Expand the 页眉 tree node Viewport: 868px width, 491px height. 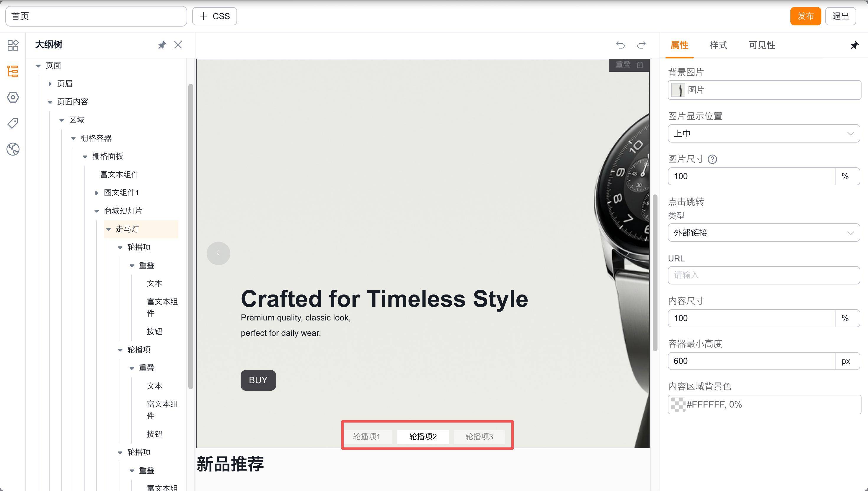pyautogui.click(x=50, y=84)
